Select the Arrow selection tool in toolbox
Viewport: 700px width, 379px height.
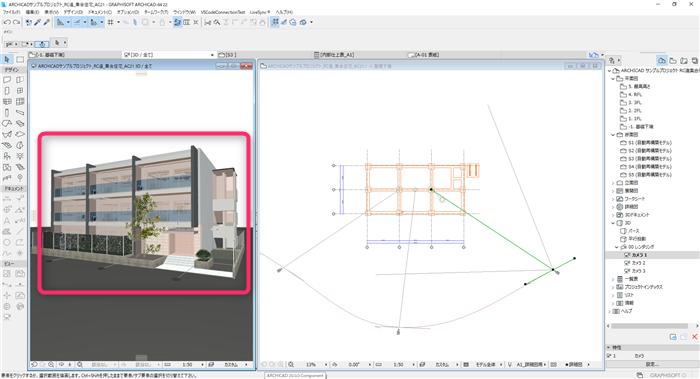coord(7,59)
